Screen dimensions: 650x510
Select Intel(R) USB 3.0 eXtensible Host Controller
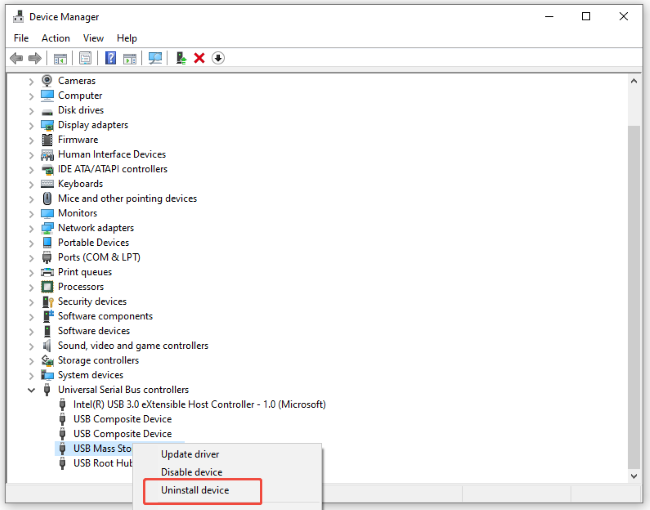point(199,404)
